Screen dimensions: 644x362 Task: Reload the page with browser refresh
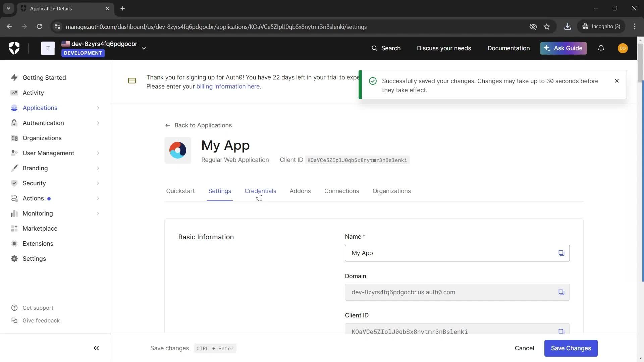(x=39, y=26)
